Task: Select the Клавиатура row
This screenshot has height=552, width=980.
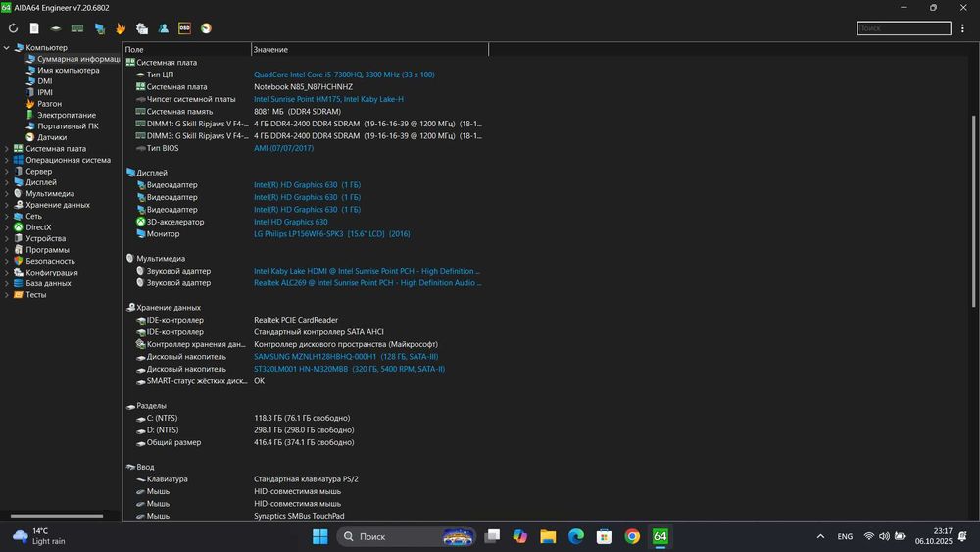Action: [306, 478]
